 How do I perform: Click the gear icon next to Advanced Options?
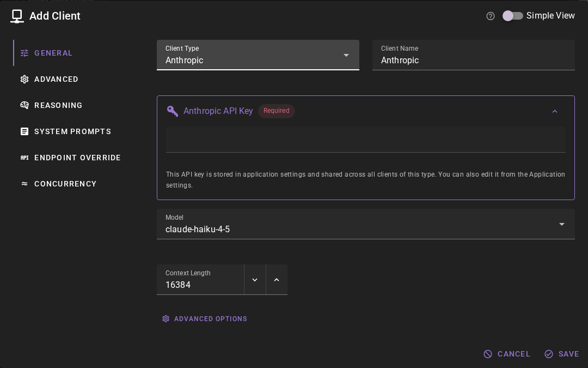[166, 319]
